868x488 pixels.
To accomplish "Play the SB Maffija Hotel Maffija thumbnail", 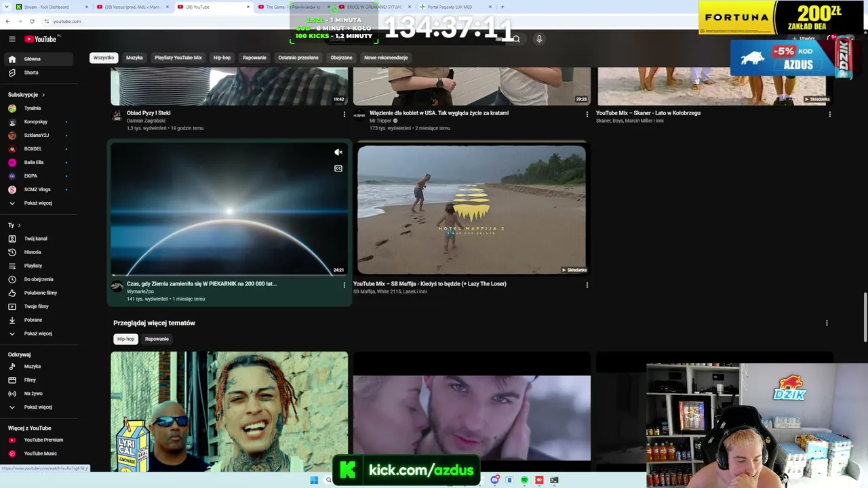I will coord(471,209).
